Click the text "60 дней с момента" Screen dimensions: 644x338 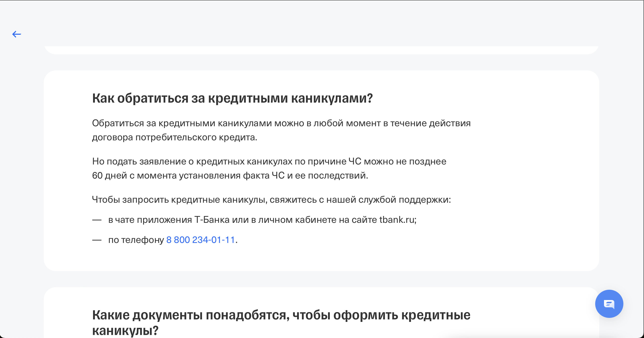[x=134, y=176]
